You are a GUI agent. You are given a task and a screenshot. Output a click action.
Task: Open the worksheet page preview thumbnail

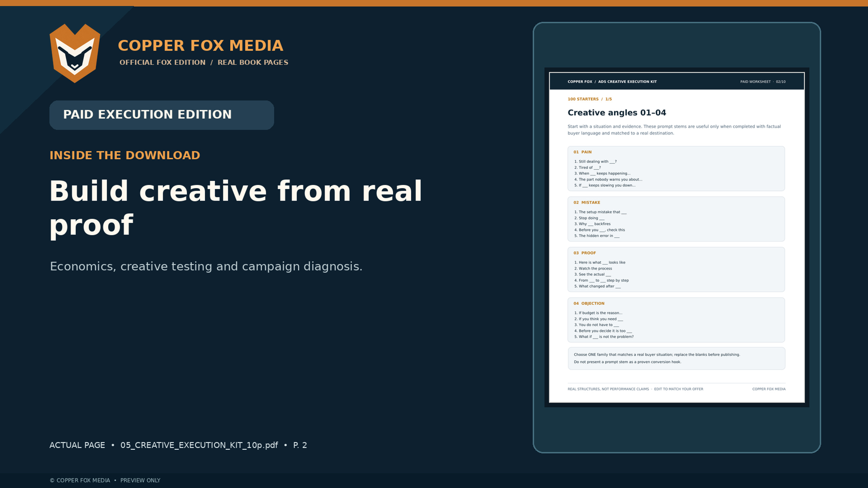tap(677, 237)
